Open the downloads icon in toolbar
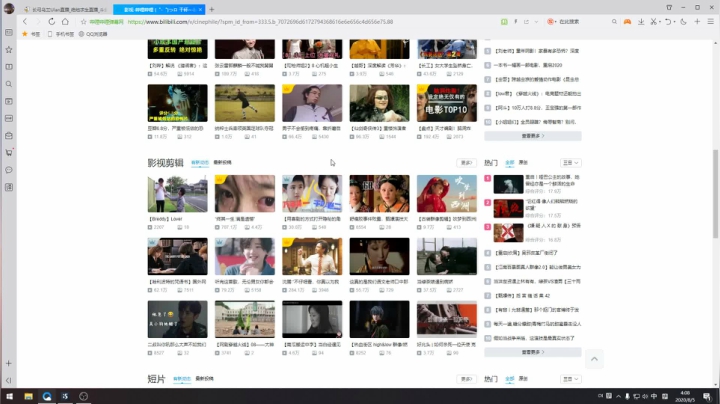The width and height of the screenshot is (720, 404). 641,22
